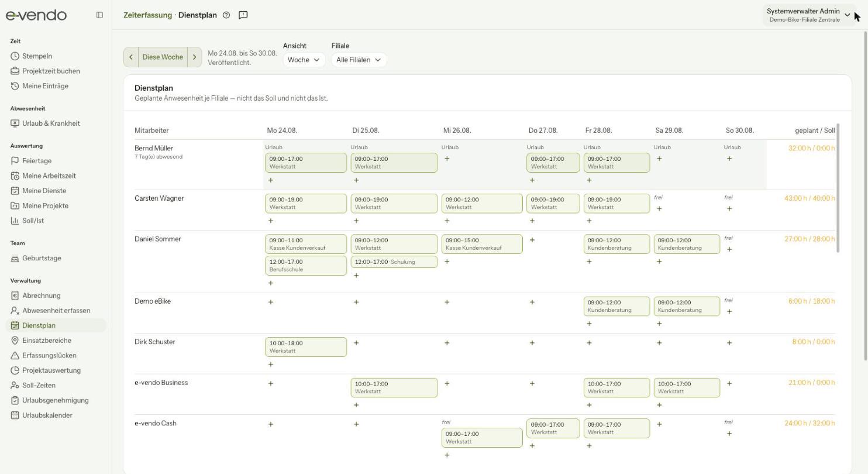
Task: Open Einsatzbereiche in the sidebar
Action: (56, 341)
